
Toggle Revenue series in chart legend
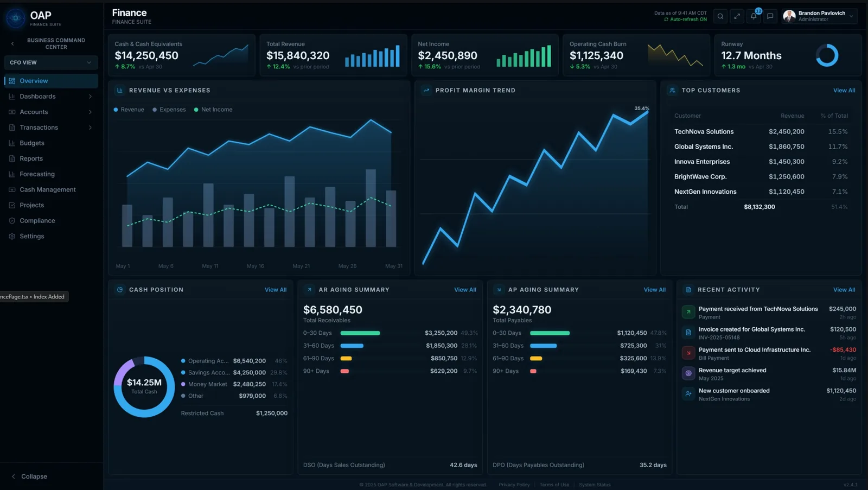click(129, 110)
